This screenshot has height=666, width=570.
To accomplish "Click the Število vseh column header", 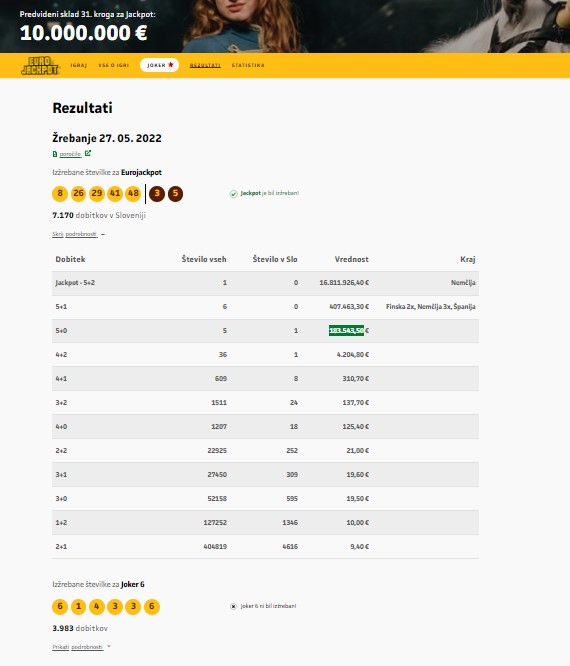I will 204,259.
